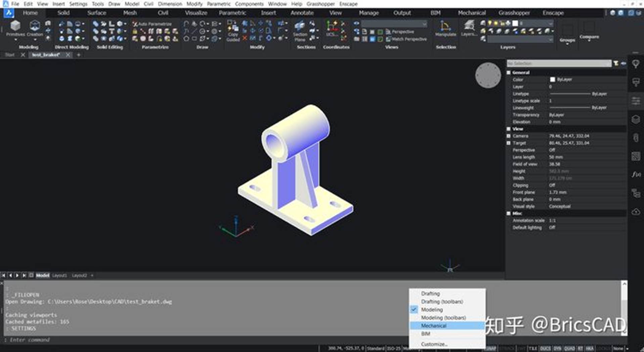Switch to the Surface ribbon tab
Image resolution: width=644 pixels, height=352 pixels.
(x=96, y=13)
